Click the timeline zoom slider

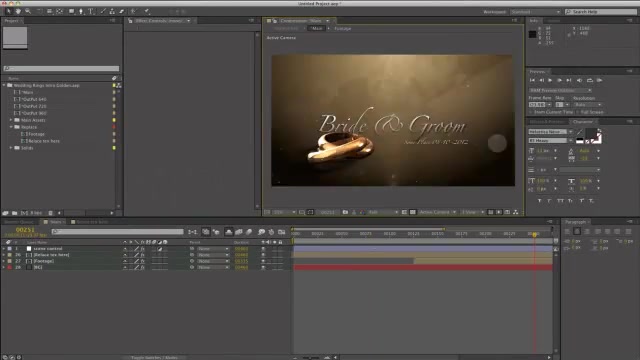tap(311, 358)
